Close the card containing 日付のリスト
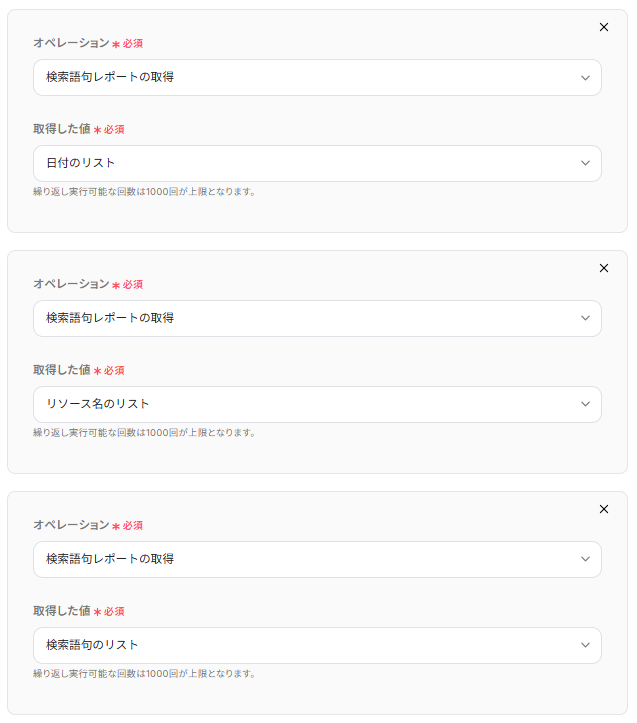Viewport: 637px width, 723px height. [x=604, y=27]
